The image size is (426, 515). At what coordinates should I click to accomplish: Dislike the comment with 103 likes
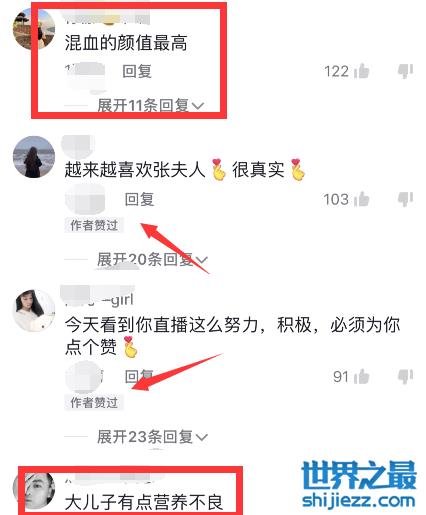(405, 199)
